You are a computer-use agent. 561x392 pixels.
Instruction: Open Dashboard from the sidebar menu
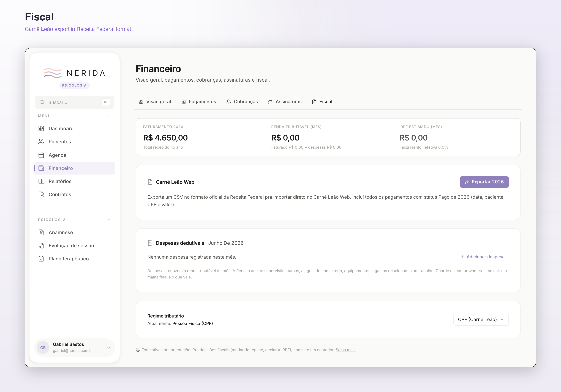click(x=75, y=129)
